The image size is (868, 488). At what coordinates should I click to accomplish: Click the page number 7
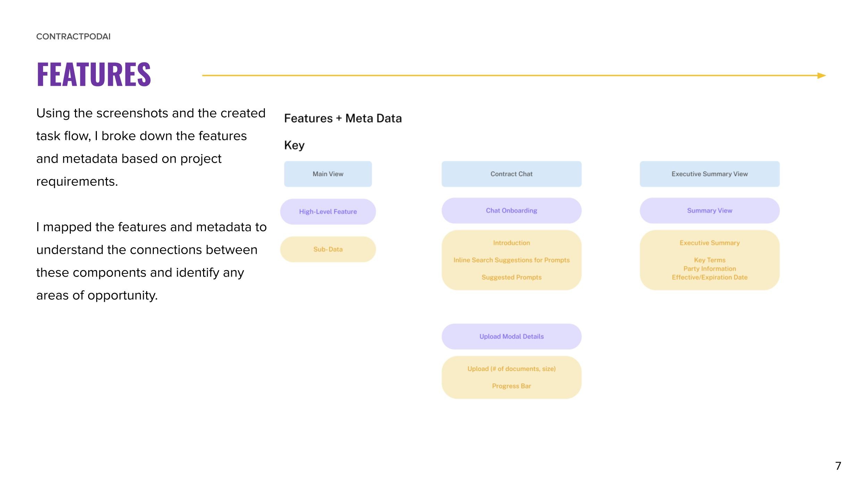(x=838, y=466)
